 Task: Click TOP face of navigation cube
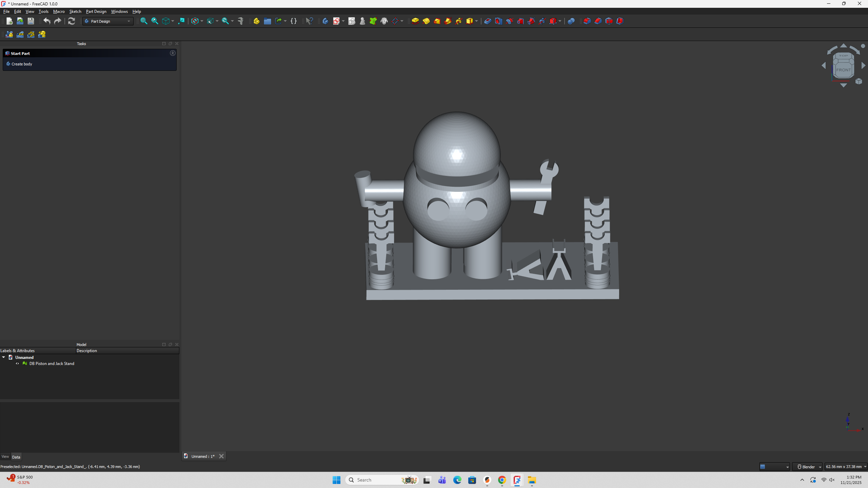click(843, 56)
